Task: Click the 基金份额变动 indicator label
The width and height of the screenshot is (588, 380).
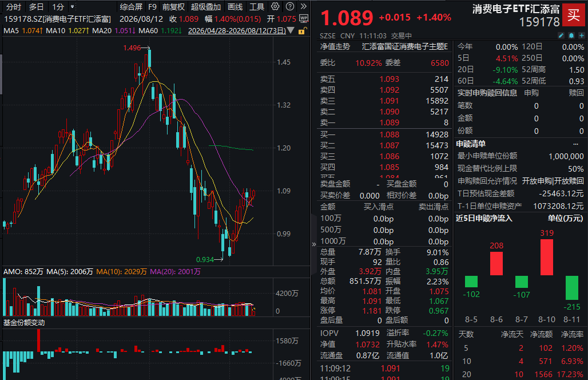Action: (24, 323)
